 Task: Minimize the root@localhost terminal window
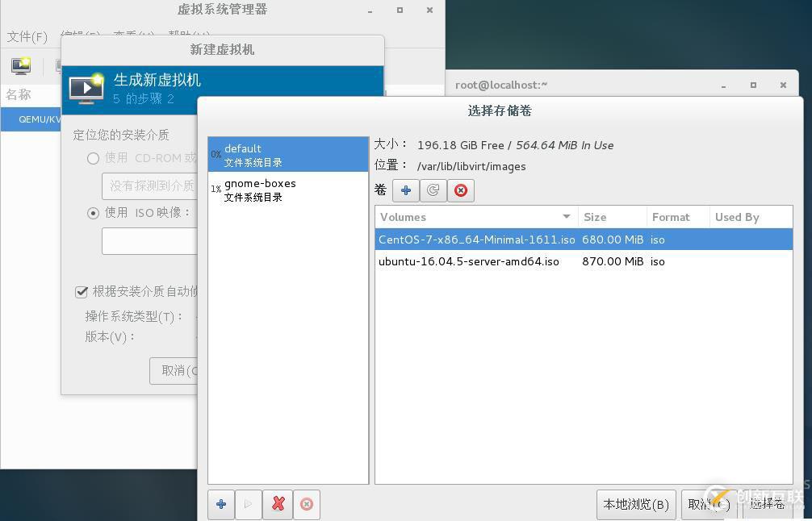tap(723, 85)
